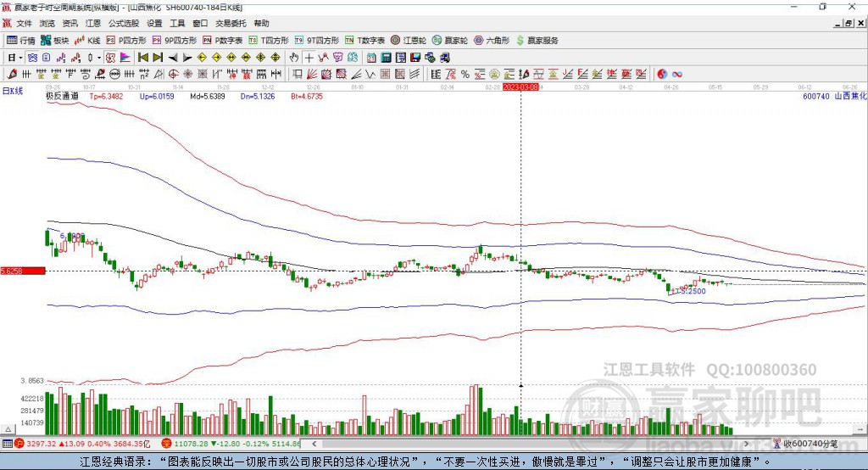Open the 交易委托 menu

click(x=231, y=24)
